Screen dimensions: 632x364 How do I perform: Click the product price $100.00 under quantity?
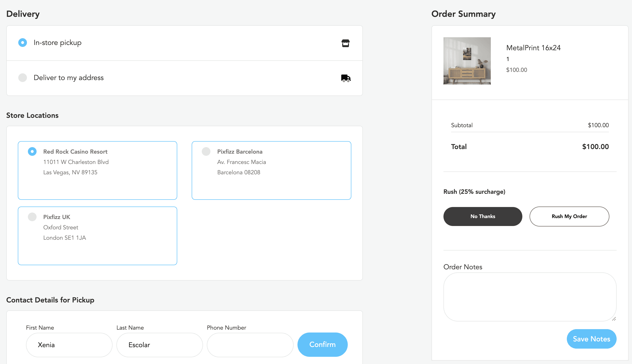(516, 70)
